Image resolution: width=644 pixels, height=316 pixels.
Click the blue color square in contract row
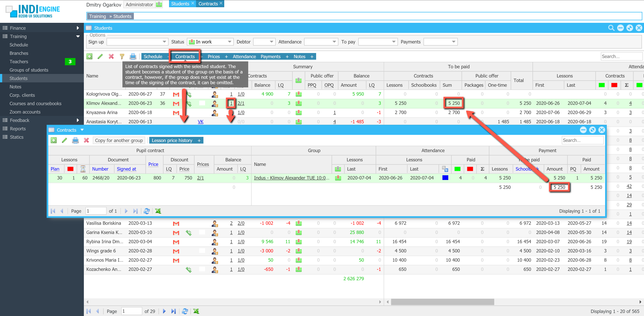click(445, 178)
